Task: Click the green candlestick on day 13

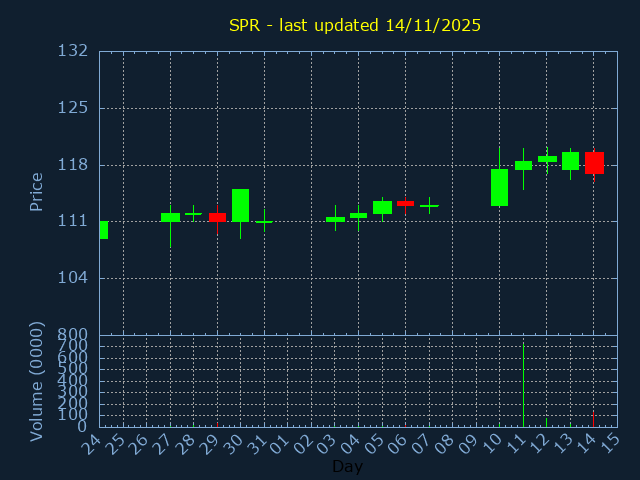Action: pos(570,161)
